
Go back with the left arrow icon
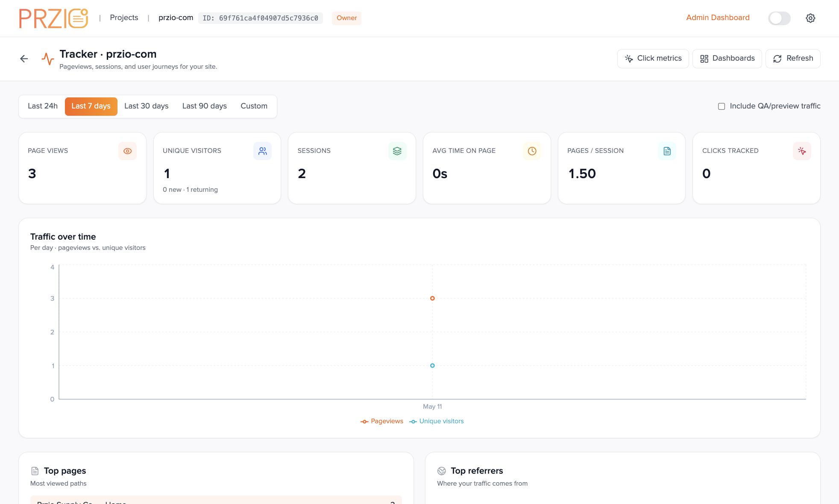coord(24,59)
